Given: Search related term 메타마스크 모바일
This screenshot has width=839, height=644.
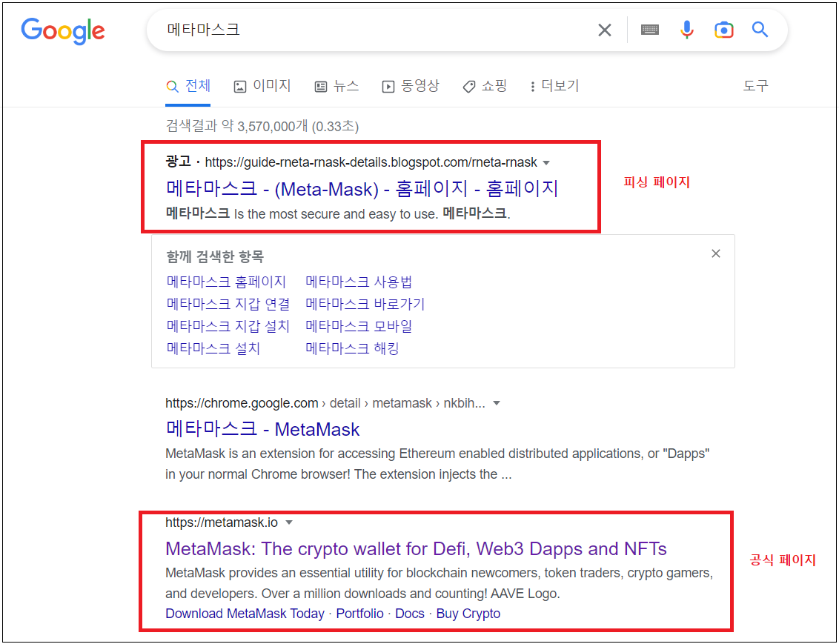Looking at the screenshot, I should pyautogui.click(x=359, y=326).
